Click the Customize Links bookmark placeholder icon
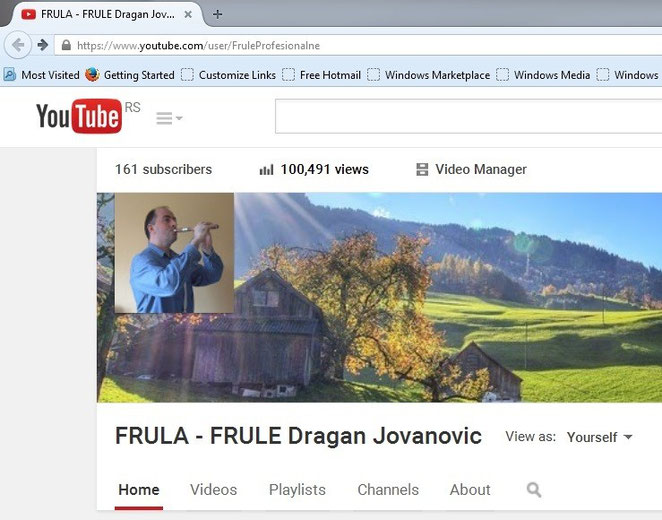Image resolution: width=662 pixels, height=520 pixels. point(187,75)
